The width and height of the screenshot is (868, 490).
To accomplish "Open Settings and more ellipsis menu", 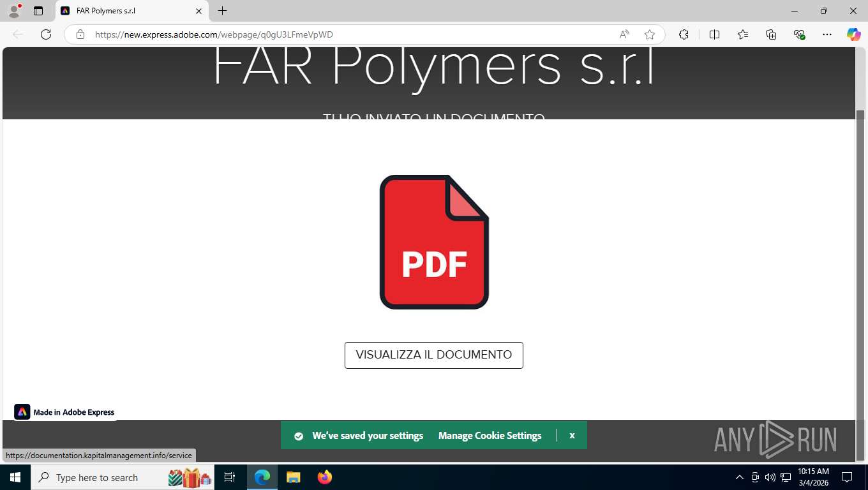I will click(827, 34).
